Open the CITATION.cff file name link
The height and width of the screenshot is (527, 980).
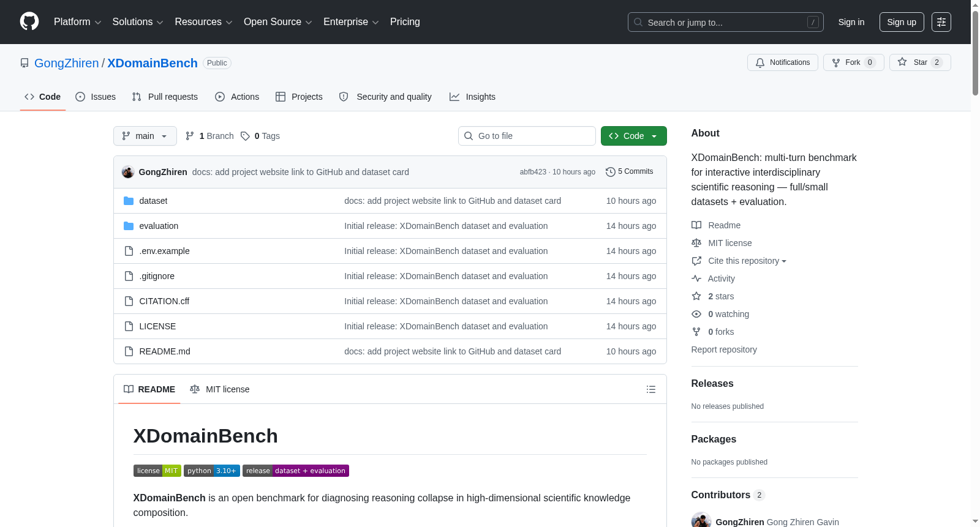click(x=164, y=301)
